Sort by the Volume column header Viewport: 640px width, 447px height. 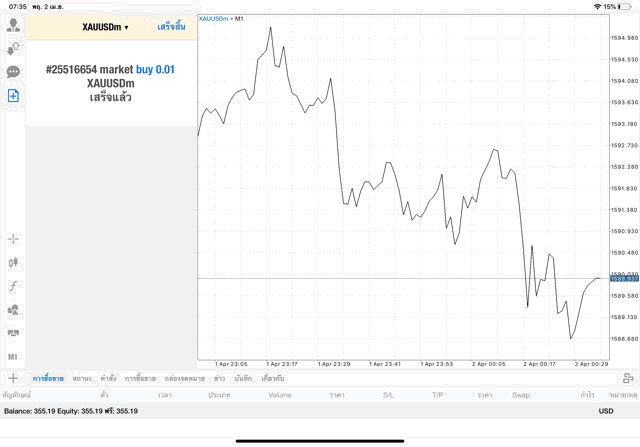point(280,395)
